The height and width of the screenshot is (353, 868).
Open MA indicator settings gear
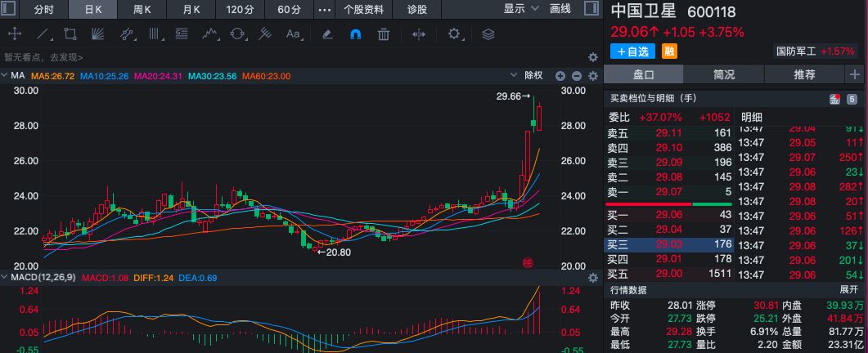pyautogui.click(x=593, y=76)
